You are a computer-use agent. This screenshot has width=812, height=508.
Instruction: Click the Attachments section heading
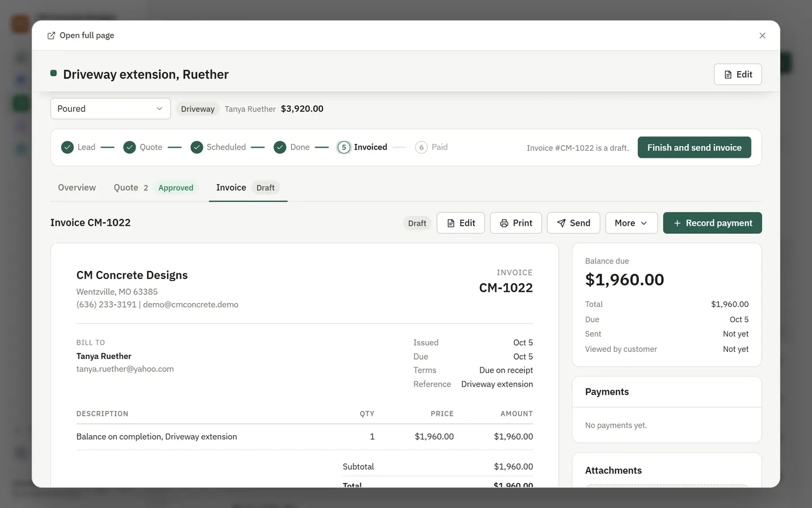(x=613, y=470)
